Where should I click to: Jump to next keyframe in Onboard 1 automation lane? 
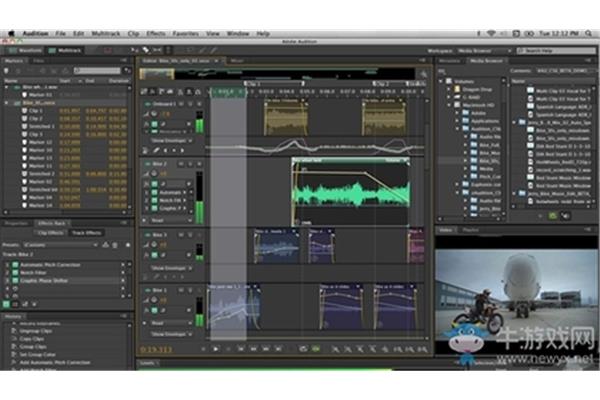[x=182, y=150]
